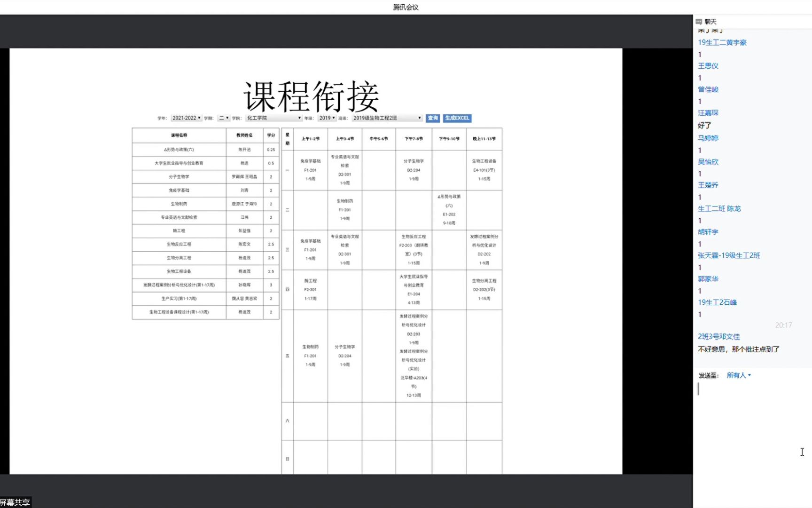Click sender name 2班3号邓文佳 in chat
812x508 pixels.
pyautogui.click(x=719, y=337)
